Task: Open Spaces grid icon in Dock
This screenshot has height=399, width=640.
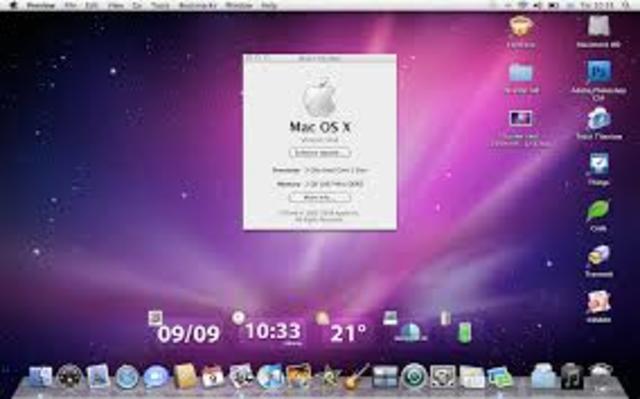Action: pos(385,376)
